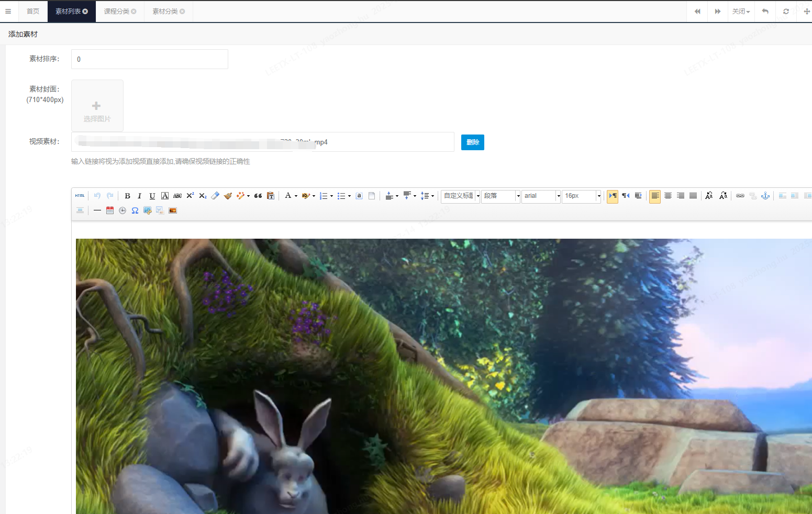
Task: Click the blue 删除 button
Action: (x=473, y=142)
